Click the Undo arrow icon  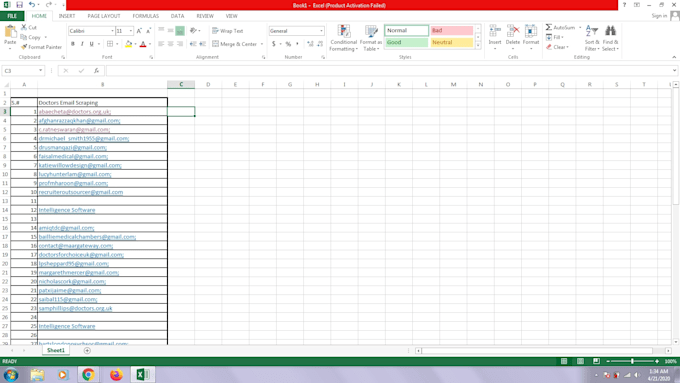click(32, 5)
